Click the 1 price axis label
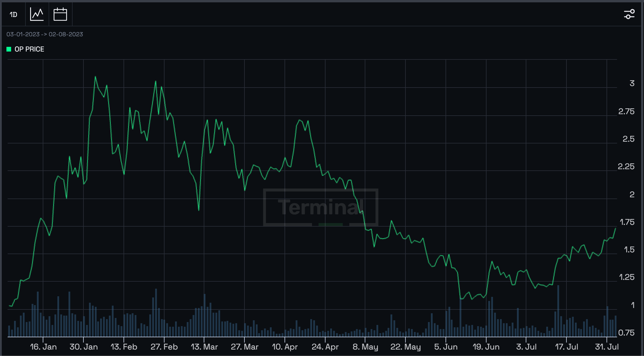The width and height of the screenshot is (644, 356). (x=633, y=305)
